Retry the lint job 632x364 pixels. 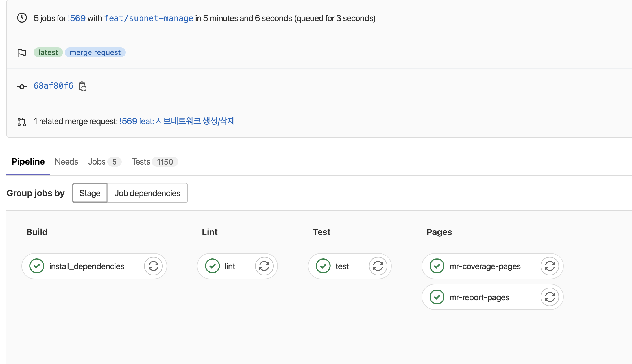[264, 266]
